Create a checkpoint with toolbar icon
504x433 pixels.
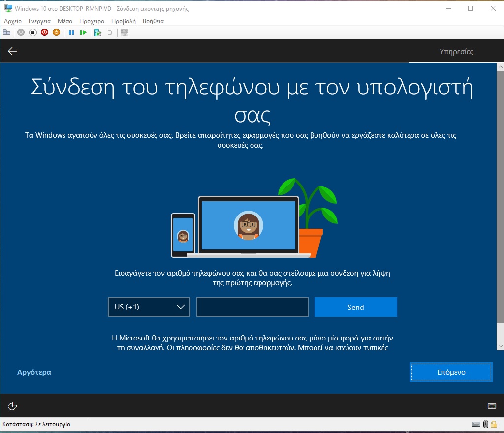(98, 32)
